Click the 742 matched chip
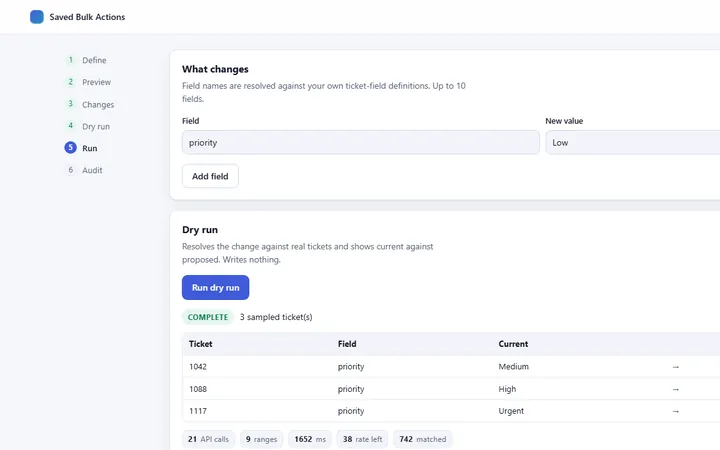This screenshot has width=720, height=450. click(x=423, y=439)
